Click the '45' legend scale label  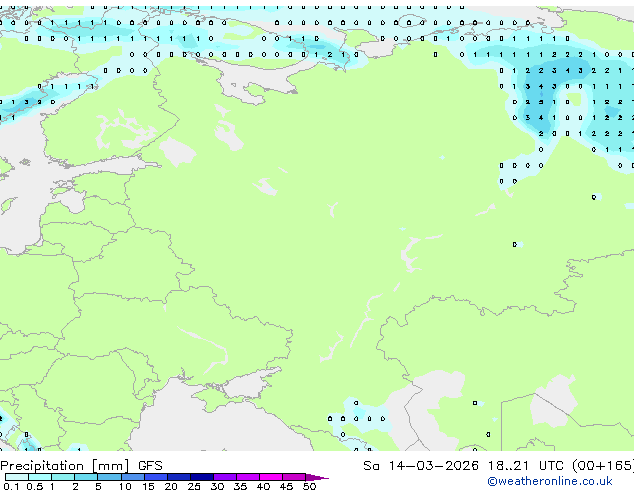tap(286, 486)
